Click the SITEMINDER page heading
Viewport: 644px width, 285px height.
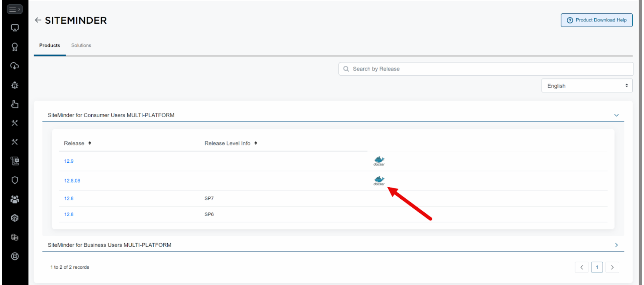coord(76,21)
